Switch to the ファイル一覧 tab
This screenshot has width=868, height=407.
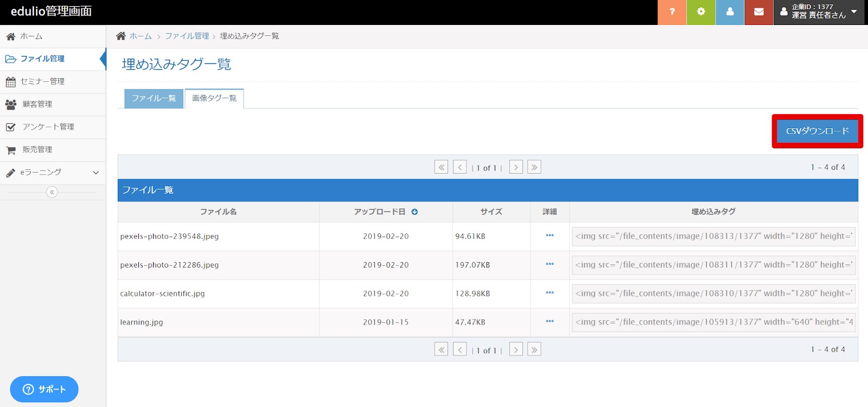point(154,98)
